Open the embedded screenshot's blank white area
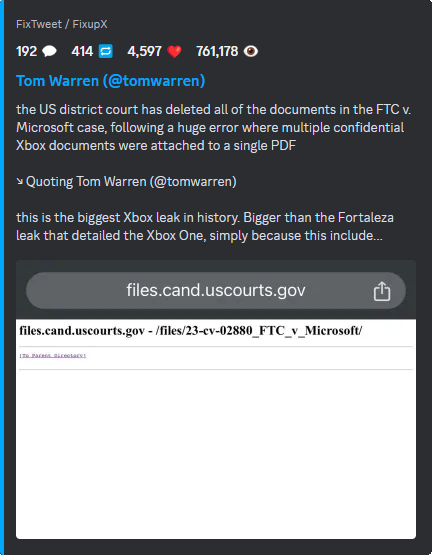The width and height of the screenshot is (432, 556). point(216,454)
